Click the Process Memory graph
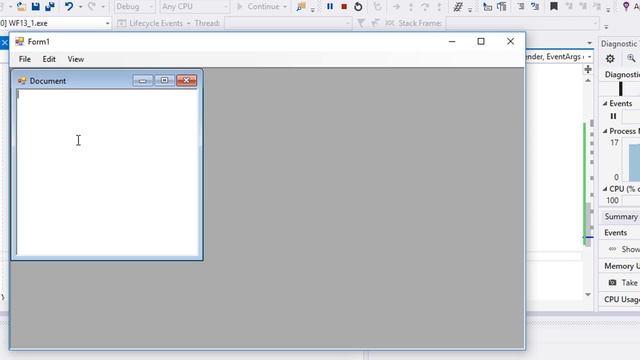This screenshot has width=640, height=360. 631,160
